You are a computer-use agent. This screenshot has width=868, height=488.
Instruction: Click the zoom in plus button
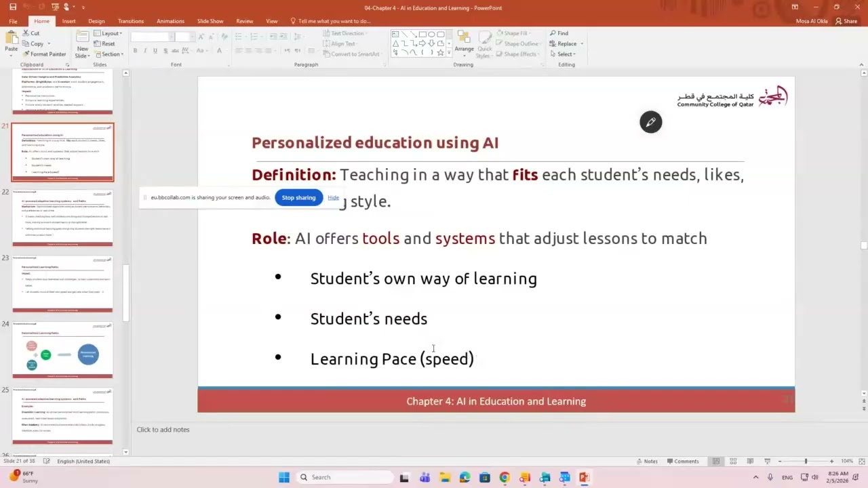pos(832,461)
